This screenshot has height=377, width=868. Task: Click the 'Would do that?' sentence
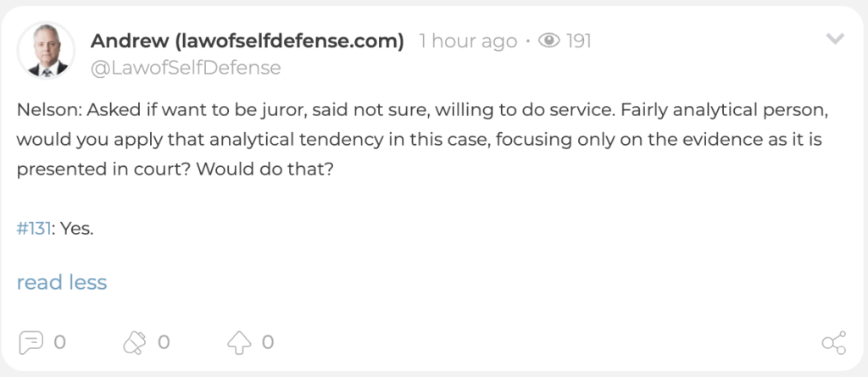click(x=264, y=169)
